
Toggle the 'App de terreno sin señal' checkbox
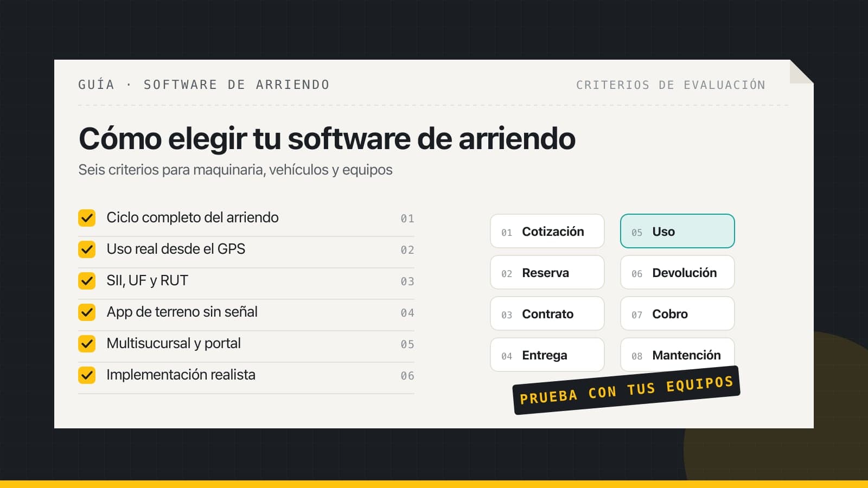click(87, 312)
